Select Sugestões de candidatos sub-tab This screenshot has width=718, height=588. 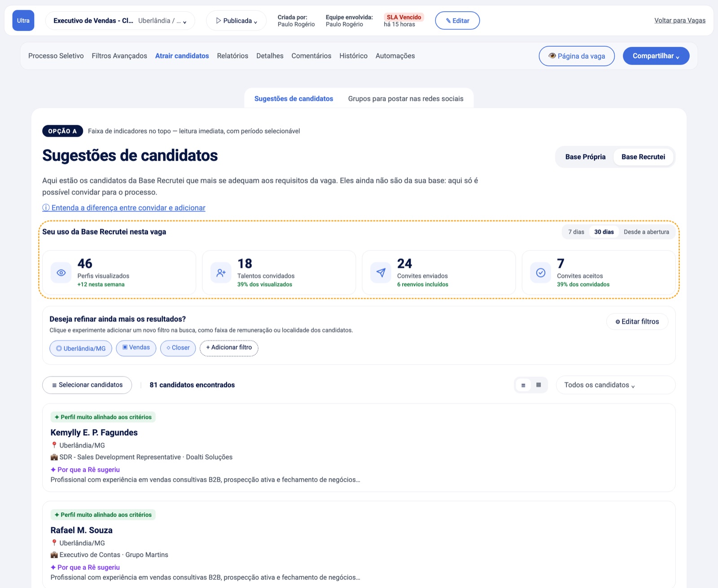294,99
